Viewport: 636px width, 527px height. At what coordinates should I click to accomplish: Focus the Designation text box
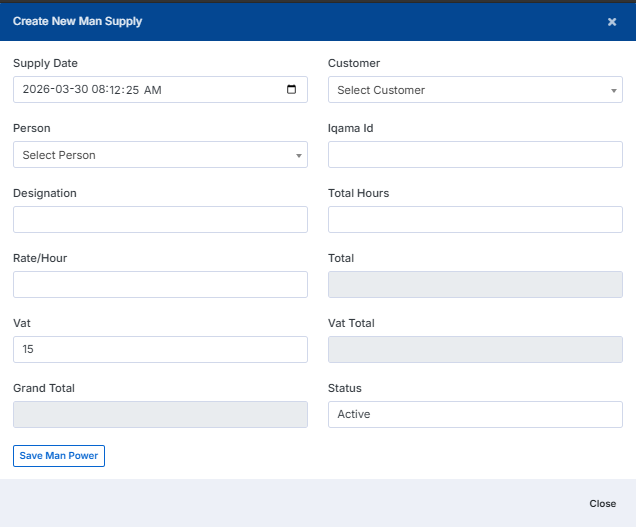[x=160, y=219]
